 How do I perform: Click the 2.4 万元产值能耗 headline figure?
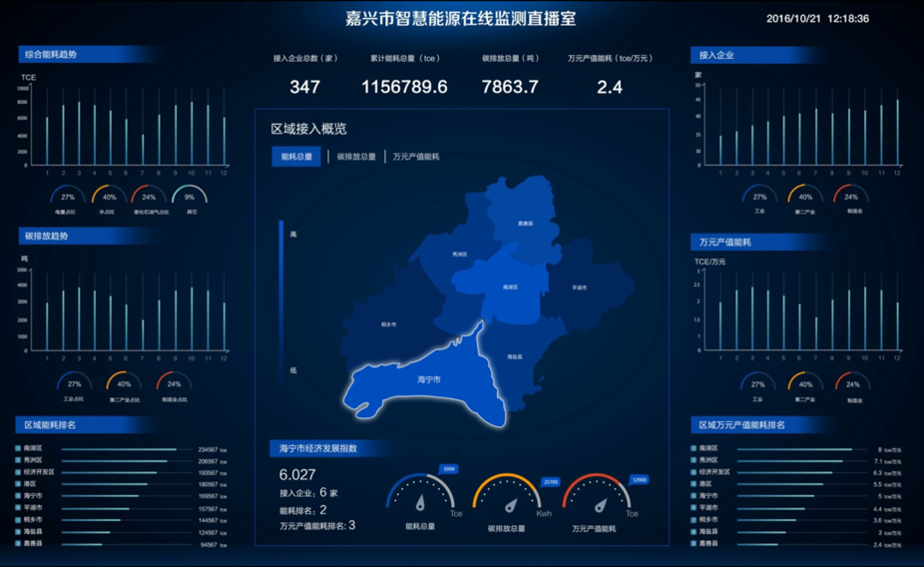coord(610,87)
